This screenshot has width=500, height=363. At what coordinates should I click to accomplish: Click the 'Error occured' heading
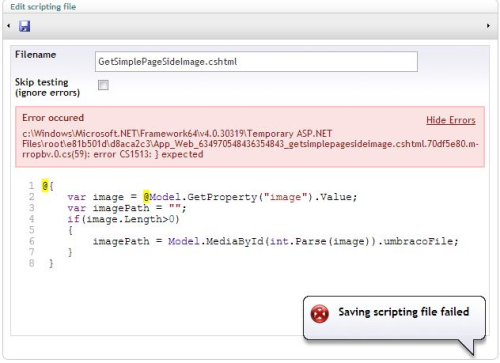coord(53,118)
